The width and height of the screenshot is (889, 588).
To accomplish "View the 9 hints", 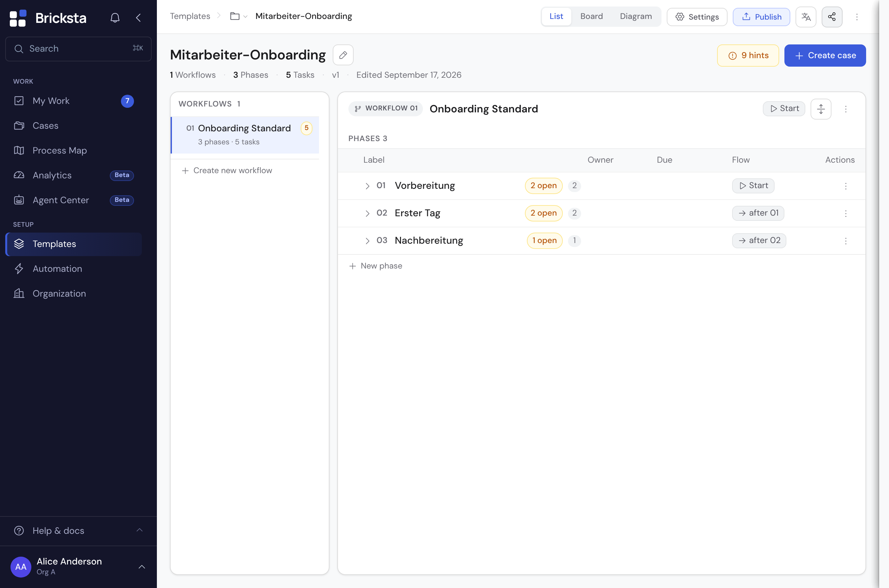I will [x=747, y=56].
